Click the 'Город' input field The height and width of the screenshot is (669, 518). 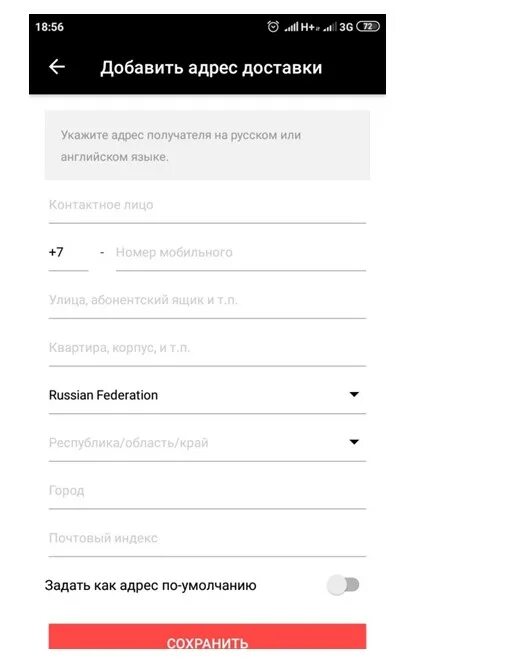[x=207, y=491]
